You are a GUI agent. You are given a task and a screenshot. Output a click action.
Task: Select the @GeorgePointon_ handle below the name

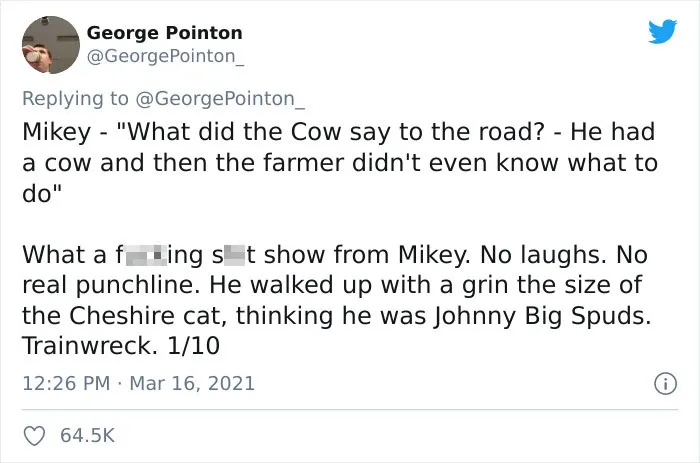(x=166, y=56)
